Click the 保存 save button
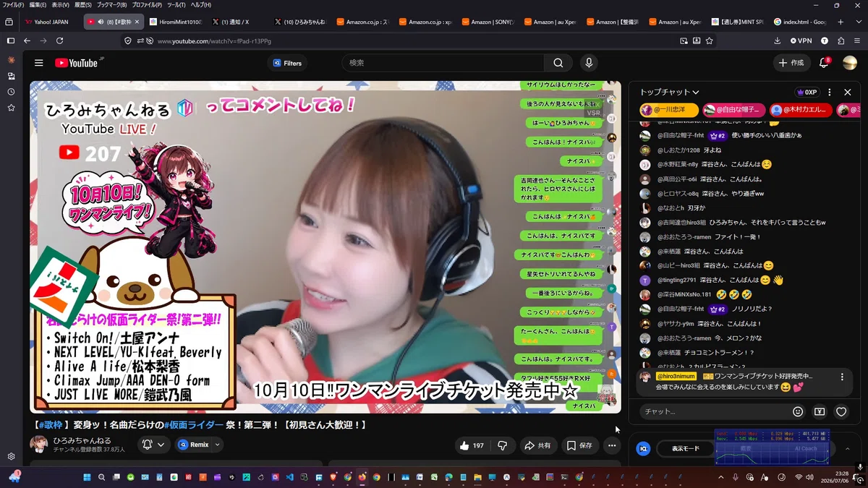This screenshot has height=488, width=868. click(x=580, y=445)
